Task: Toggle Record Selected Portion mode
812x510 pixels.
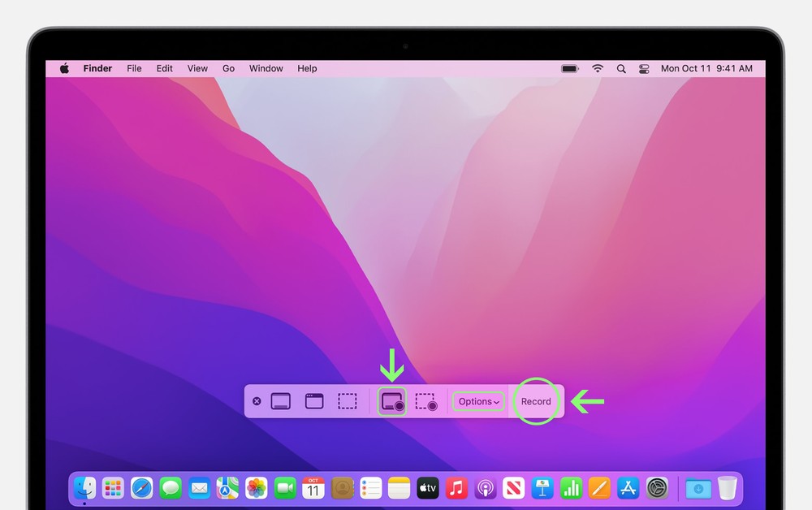Action: click(426, 401)
